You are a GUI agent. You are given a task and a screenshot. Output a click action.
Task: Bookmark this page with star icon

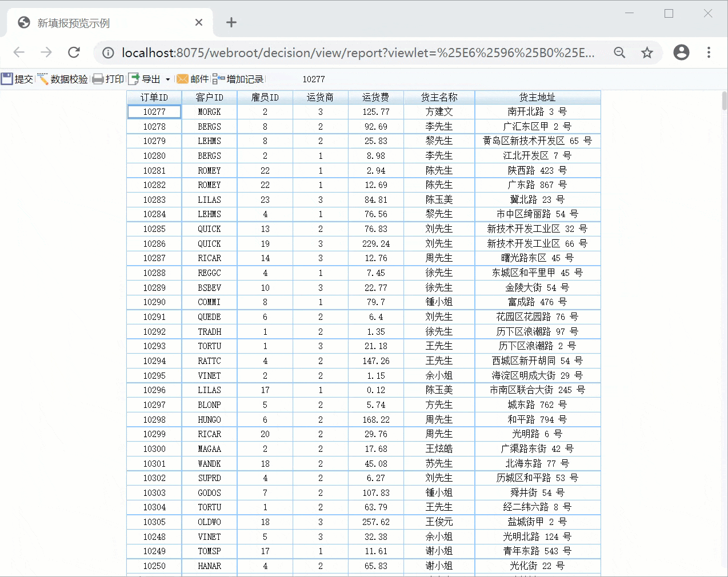click(647, 53)
